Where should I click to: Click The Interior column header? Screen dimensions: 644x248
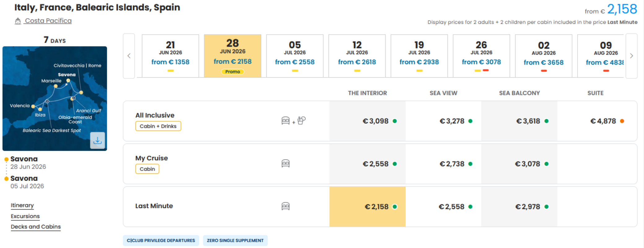[x=367, y=93]
